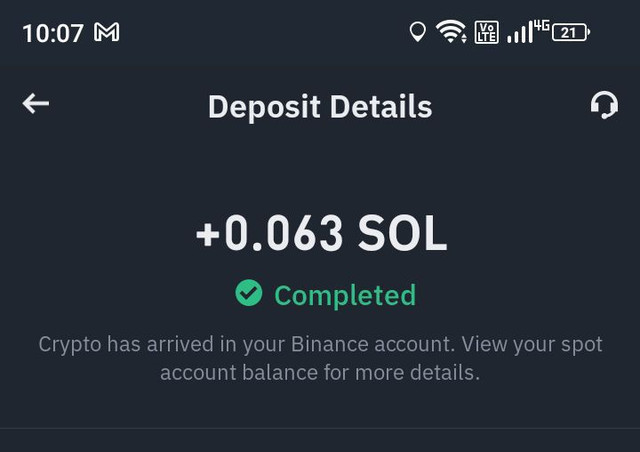
Task: Tap 'account balance for more details' text
Action: [x=320, y=372]
